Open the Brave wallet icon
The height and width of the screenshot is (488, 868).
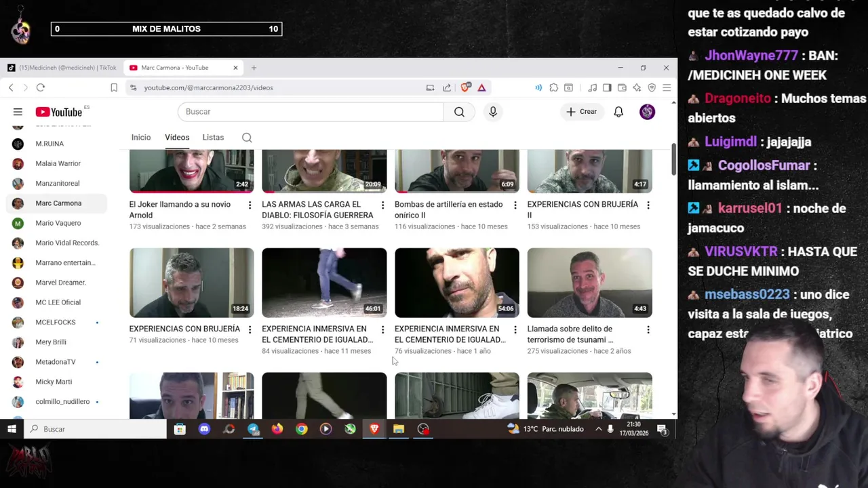click(622, 87)
